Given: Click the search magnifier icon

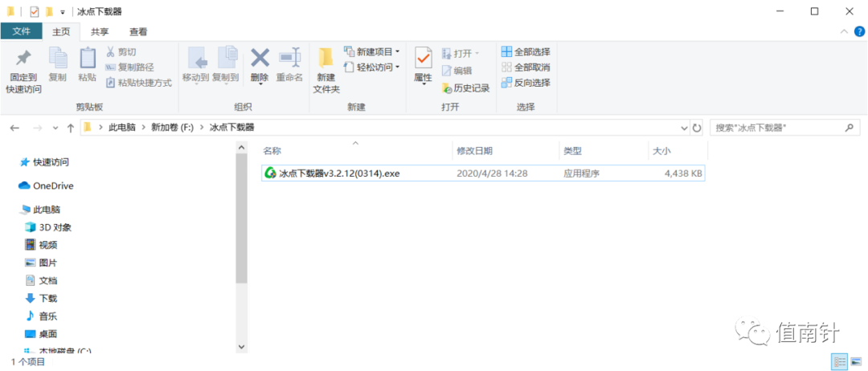Looking at the screenshot, I should coord(849,128).
